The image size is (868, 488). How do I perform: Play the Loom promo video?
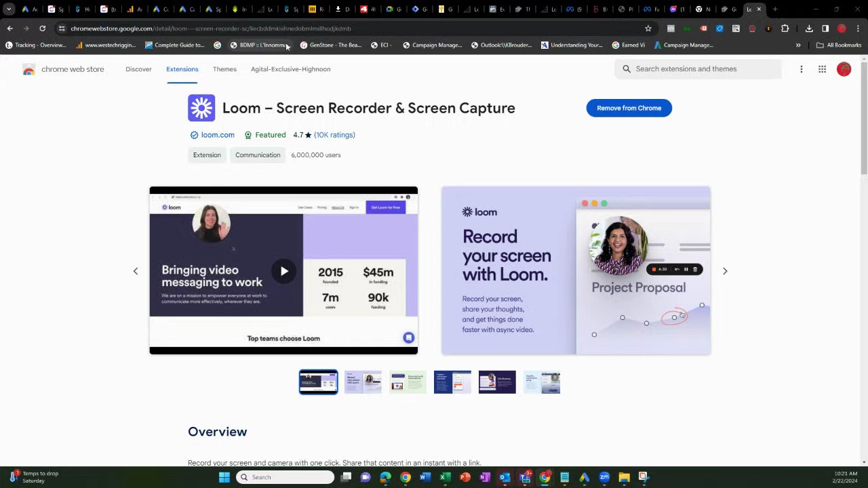point(283,271)
